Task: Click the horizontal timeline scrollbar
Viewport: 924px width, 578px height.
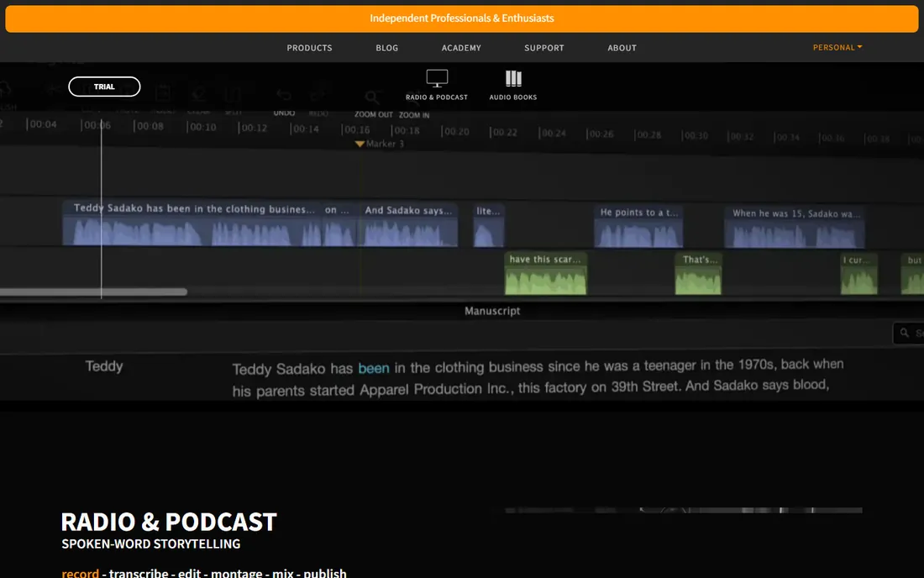Action: point(93,292)
